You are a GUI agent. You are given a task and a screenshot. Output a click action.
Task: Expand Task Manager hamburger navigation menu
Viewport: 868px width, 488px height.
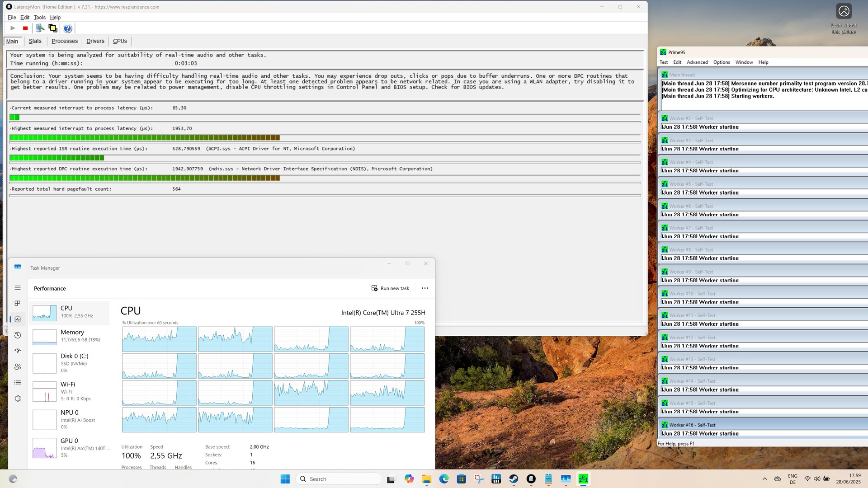pyautogui.click(x=18, y=288)
